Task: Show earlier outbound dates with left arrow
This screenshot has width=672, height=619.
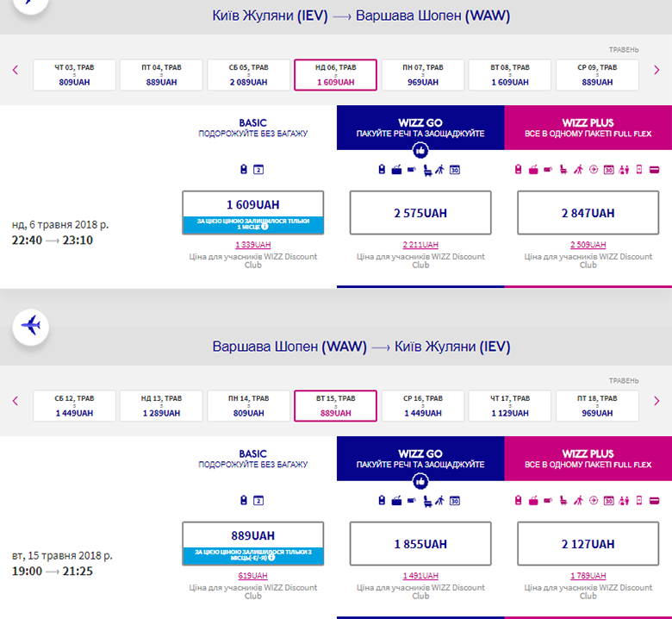Action: 16,70
